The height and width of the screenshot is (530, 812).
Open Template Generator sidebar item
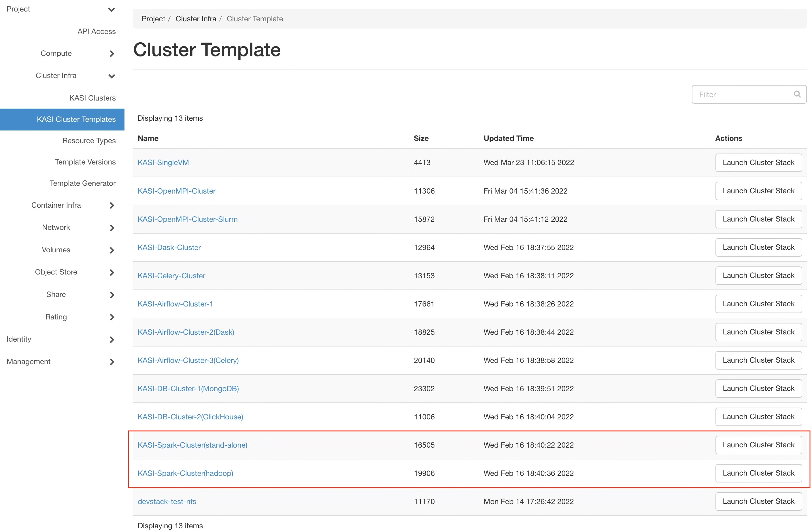(83, 183)
